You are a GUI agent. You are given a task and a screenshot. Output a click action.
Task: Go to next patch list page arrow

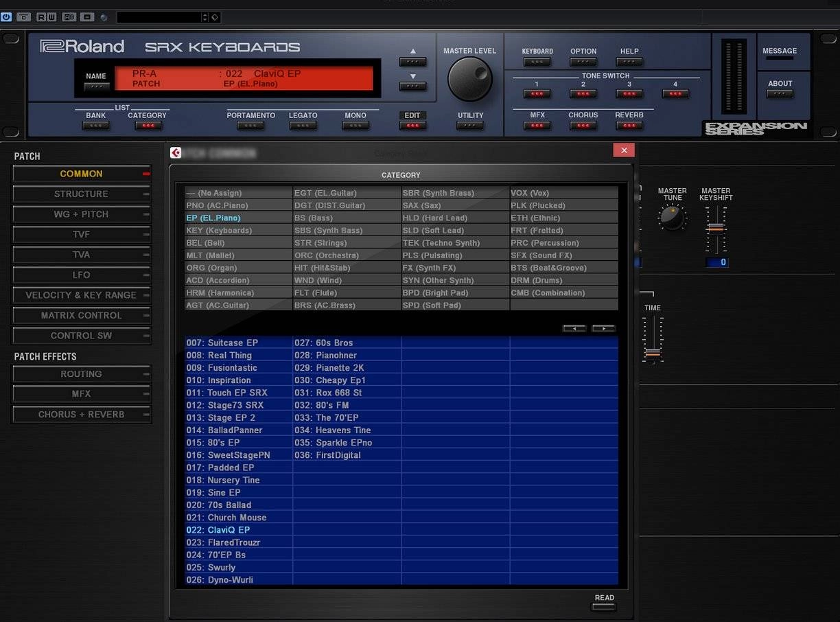coord(604,329)
